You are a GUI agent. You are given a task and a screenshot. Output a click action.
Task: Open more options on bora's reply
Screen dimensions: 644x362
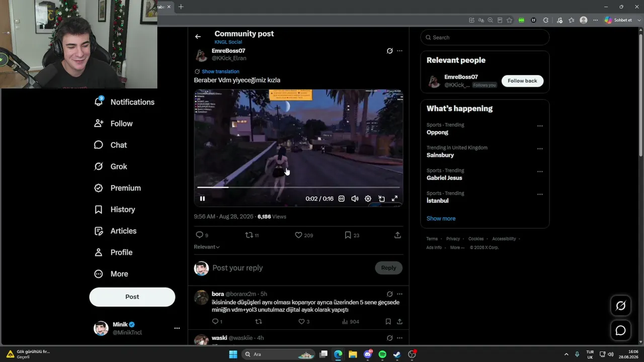click(399, 294)
